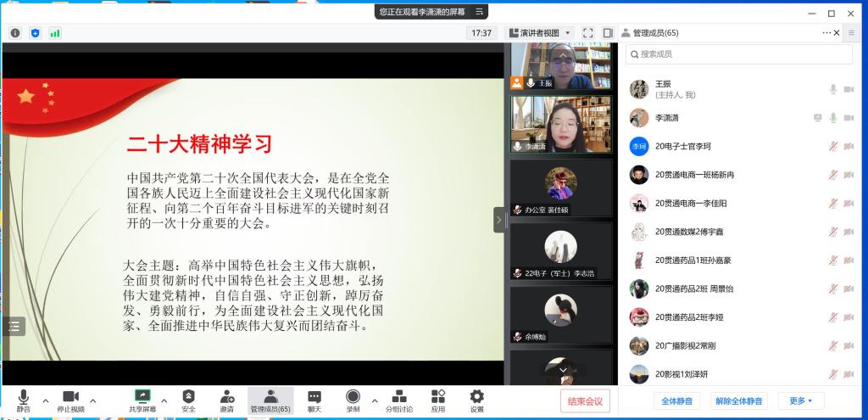Open 分组讨论 breakout rooms icon
868x420 pixels.
399,396
